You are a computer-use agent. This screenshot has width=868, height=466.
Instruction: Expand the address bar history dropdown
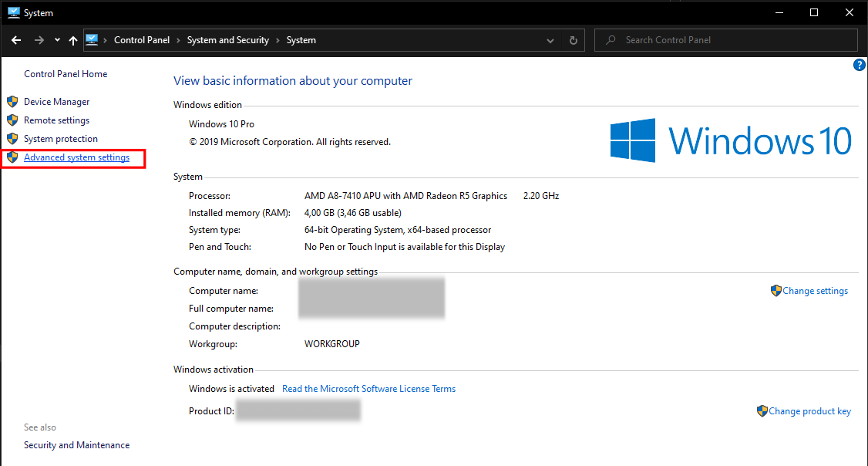[x=550, y=40]
